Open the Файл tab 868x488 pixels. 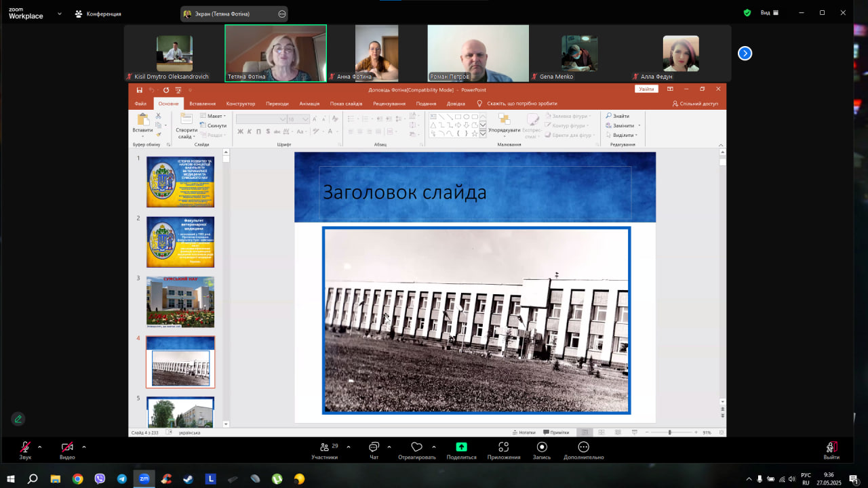pyautogui.click(x=140, y=104)
